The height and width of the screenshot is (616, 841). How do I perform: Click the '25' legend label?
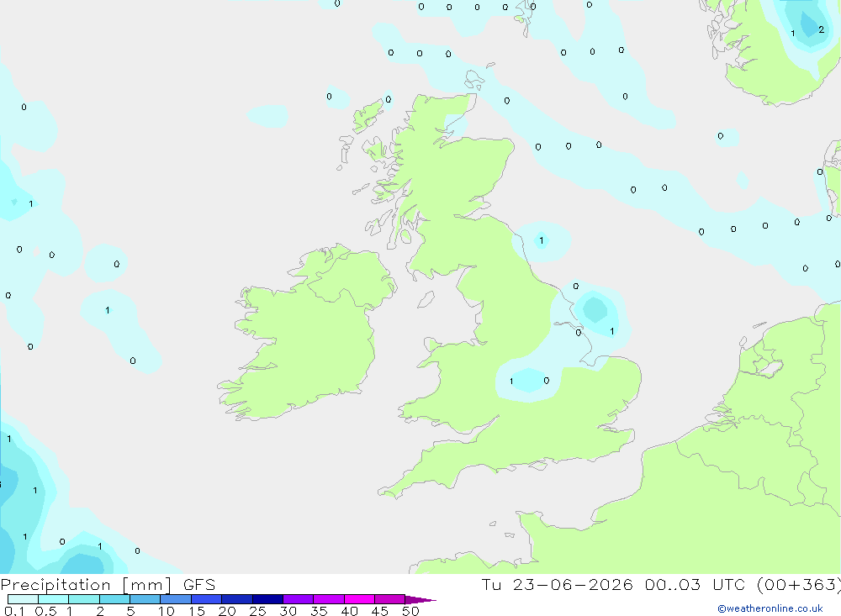tap(257, 611)
